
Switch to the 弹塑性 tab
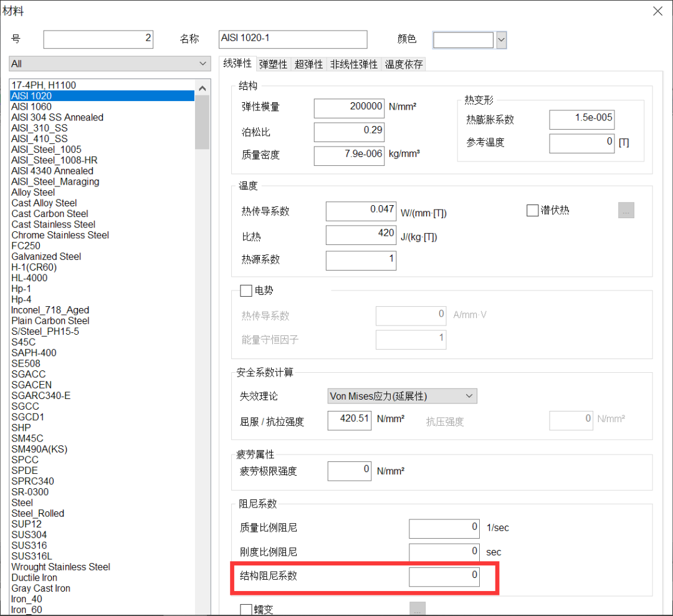pos(273,64)
